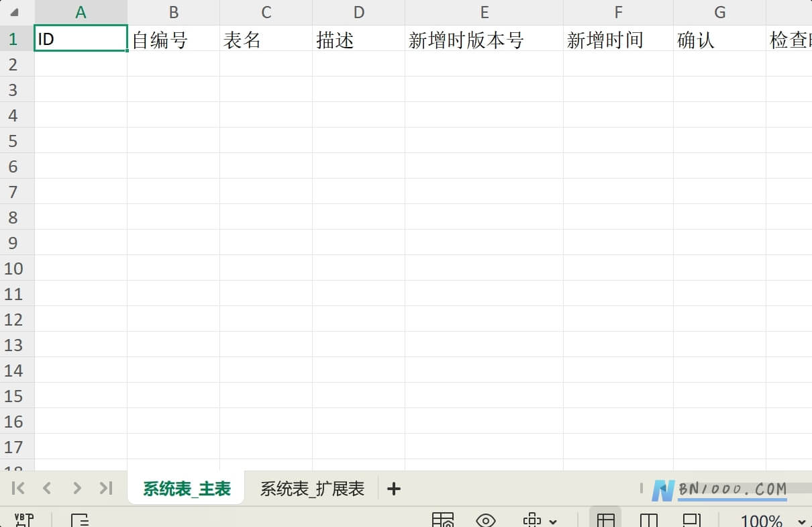Switch to 系统表_主表 sheet tab
Image resolution: width=812 pixels, height=527 pixels.
pyautogui.click(x=187, y=489)
